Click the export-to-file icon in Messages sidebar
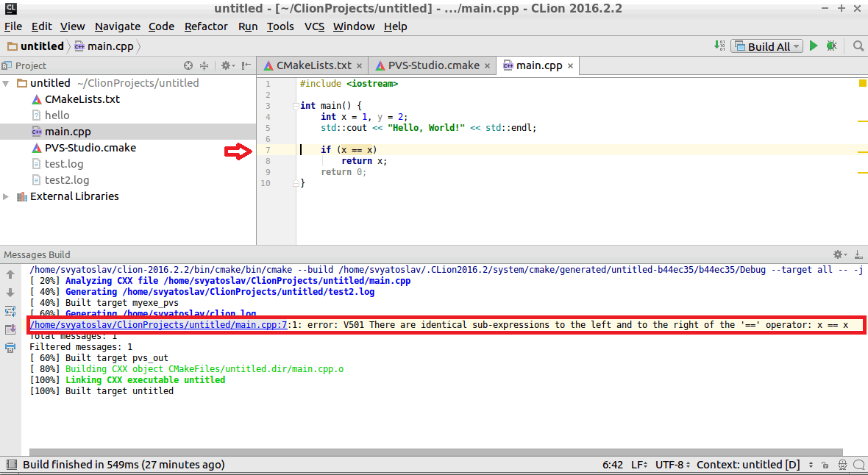Viewport: 868px width, 475px height. tap(10, 329)
